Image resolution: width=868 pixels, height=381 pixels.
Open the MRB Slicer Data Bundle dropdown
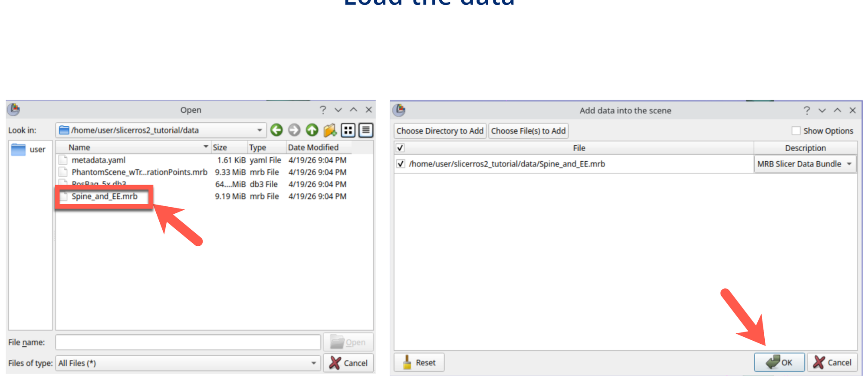coord(805,164)
